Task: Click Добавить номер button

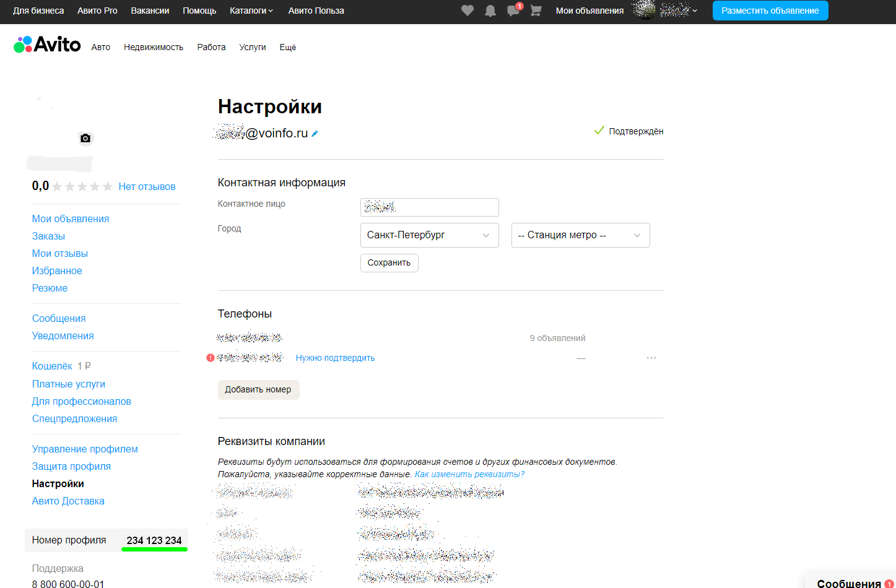Action: tap(259, 390)
